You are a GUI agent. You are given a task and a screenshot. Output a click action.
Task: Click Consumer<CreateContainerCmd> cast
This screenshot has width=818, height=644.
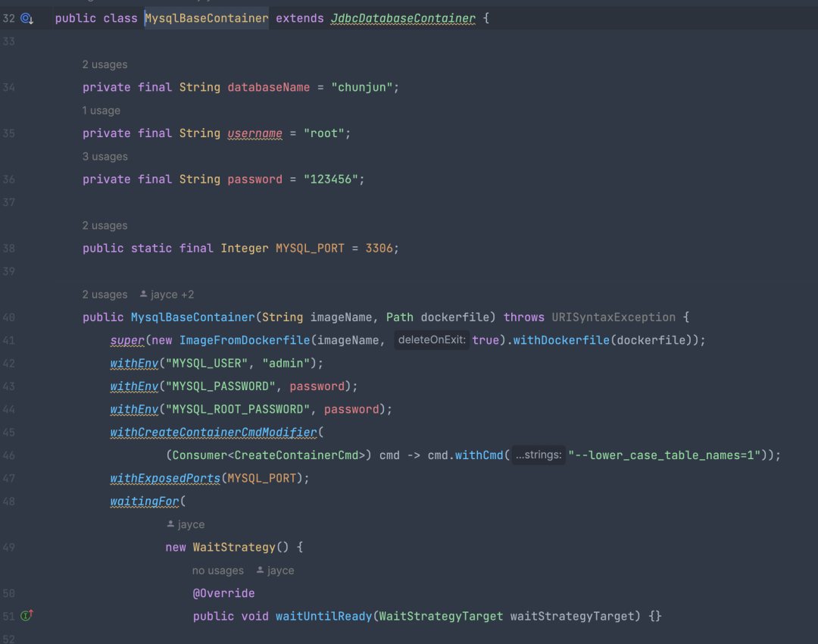click(269, 455)
